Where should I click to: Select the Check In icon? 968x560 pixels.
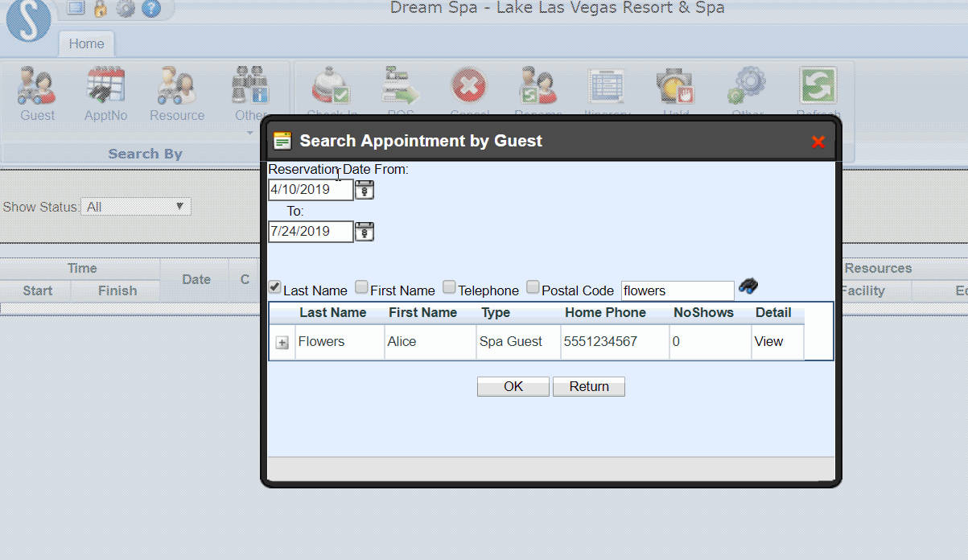tap(332, 84)
